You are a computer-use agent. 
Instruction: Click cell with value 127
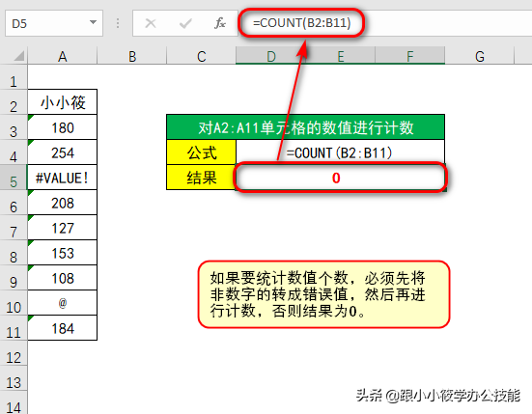click(x=63, y=228)
